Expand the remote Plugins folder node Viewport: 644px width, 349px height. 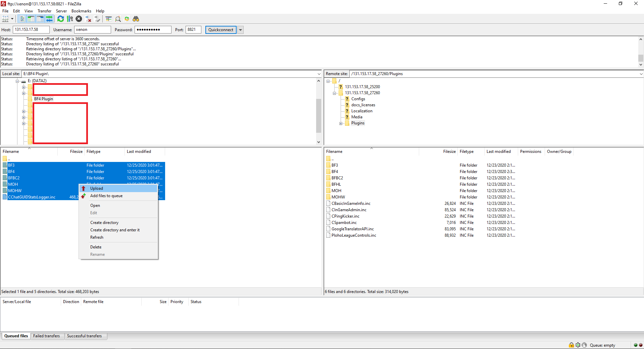(x=341, y=123)
